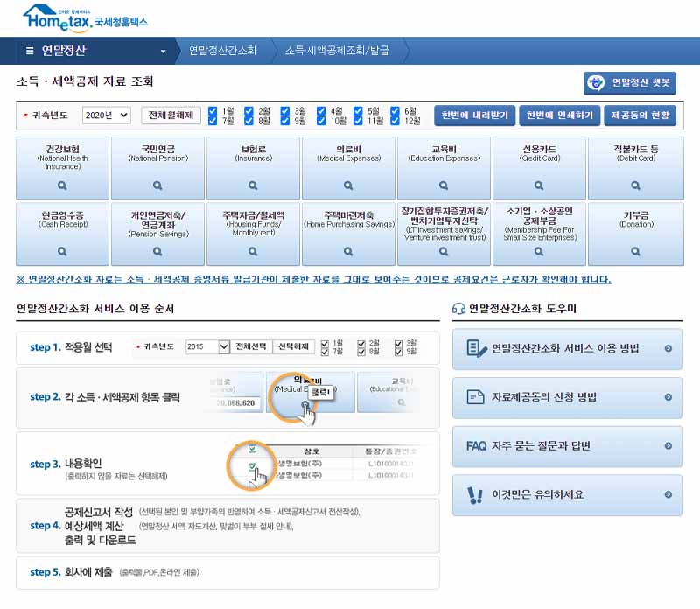Toggle the 10월 checkbox
This screenshot has height=609, width=700.
pos(321,121)
